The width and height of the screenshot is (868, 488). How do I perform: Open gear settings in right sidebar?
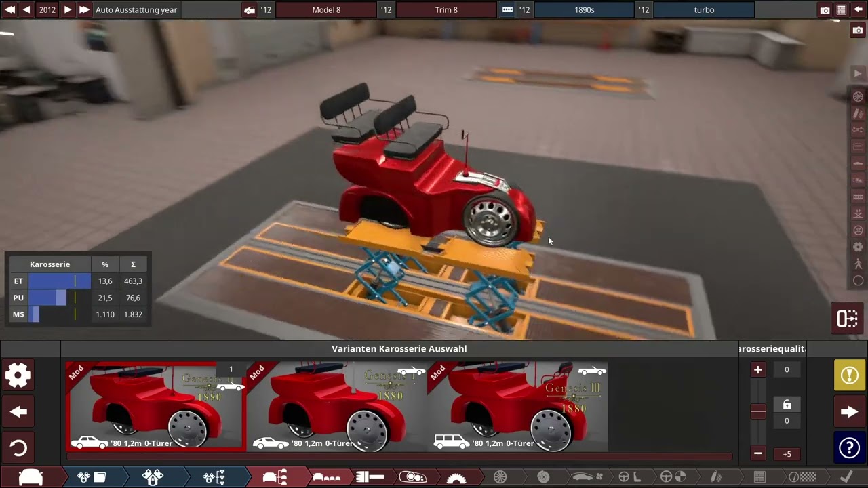pyautogui.click(x=858, y=247)
